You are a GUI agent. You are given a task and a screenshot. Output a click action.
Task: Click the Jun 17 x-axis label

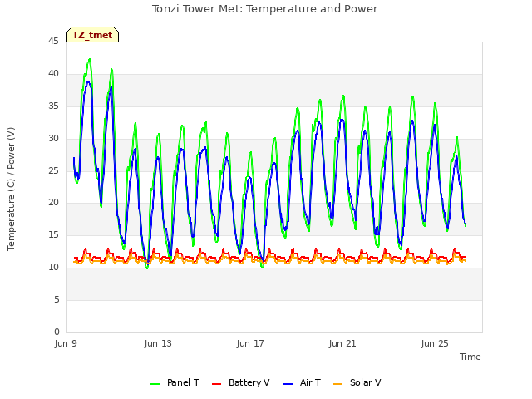pyautogui.click(x=250, y=343)
